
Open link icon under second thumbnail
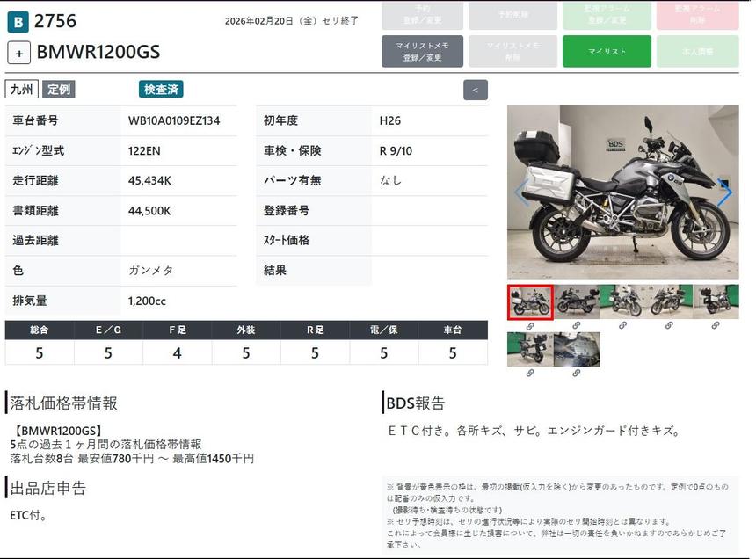[577, 326]
